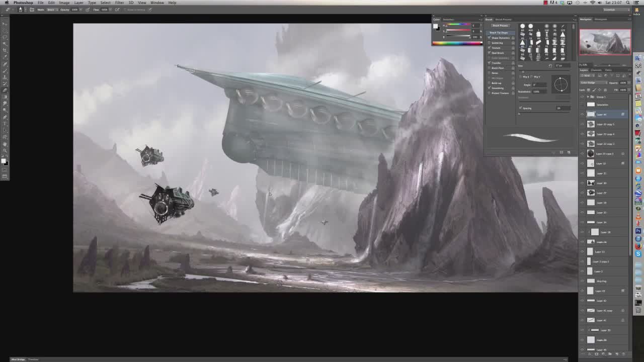The height and width of the screenshot is (362, 644).
Task: Switch to the Channels tab
Action: click(x=596, y=70)
